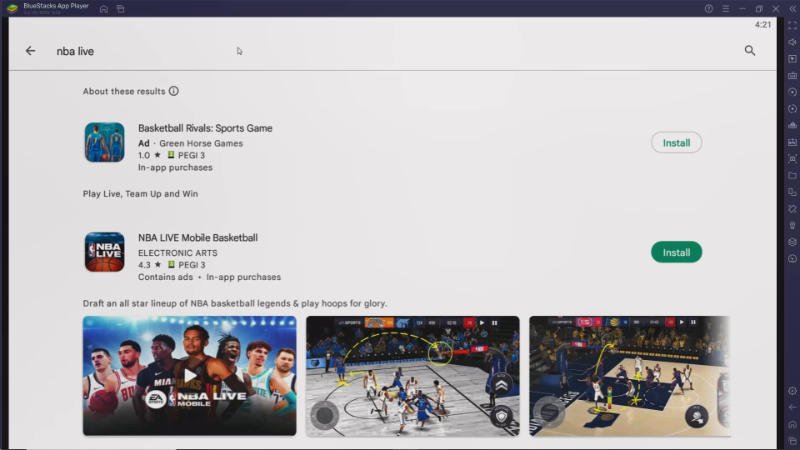Click the sidebar folder media manager icon
The width and height of the screenshot is (800, 450).
[792, 176]
